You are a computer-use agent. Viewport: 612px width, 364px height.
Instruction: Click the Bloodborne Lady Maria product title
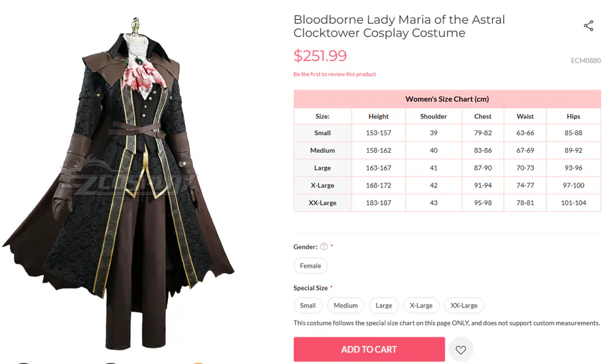399,26
